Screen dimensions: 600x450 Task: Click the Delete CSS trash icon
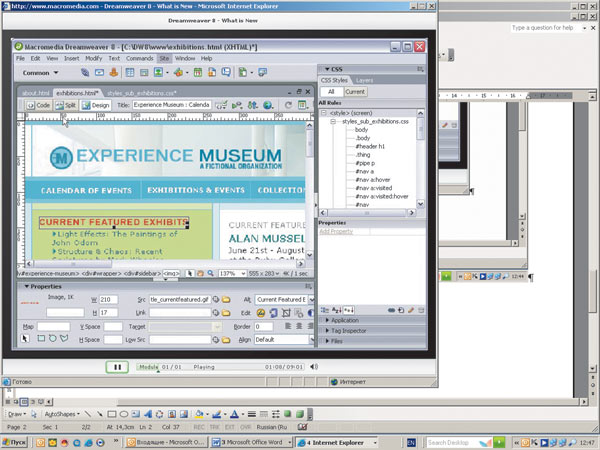pyautogui.click(x=421, y=310)
